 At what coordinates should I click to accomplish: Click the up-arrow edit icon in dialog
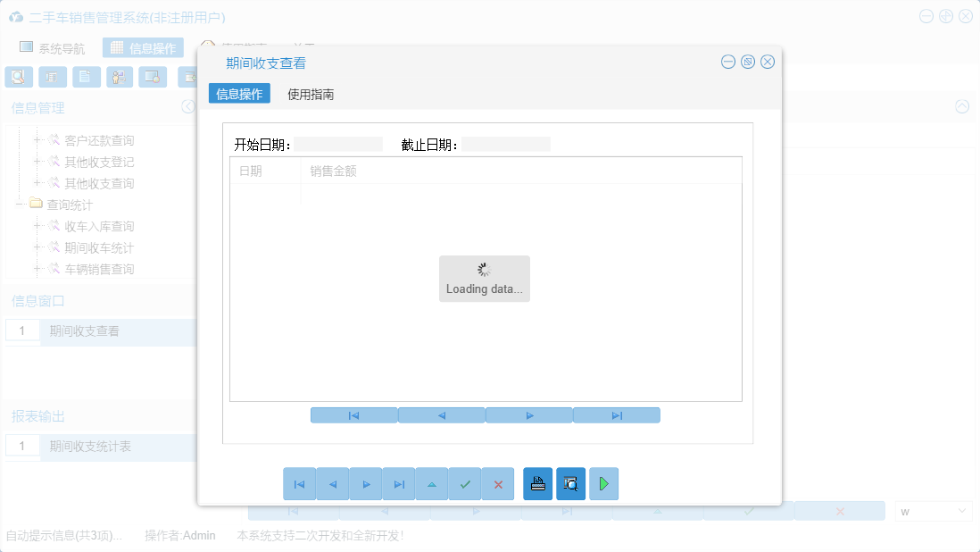point(432,483)
